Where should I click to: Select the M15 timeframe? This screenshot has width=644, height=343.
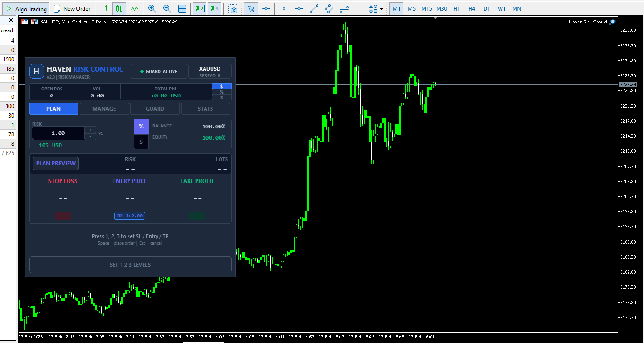coord(426,8)
